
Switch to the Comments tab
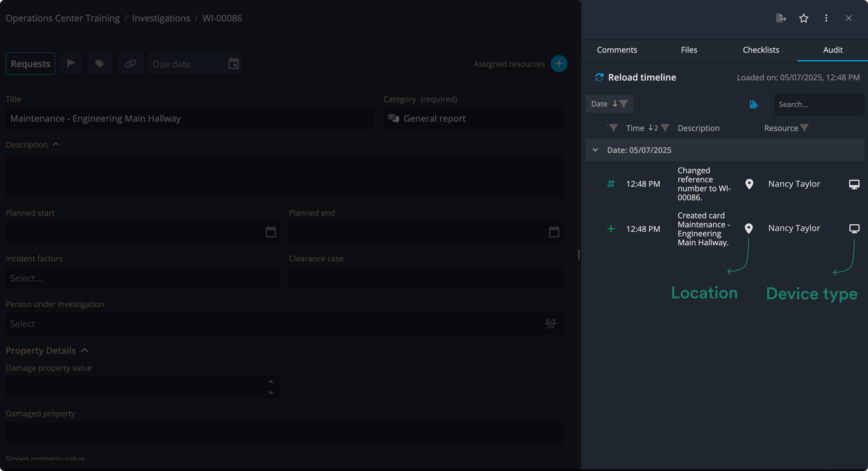617,50
